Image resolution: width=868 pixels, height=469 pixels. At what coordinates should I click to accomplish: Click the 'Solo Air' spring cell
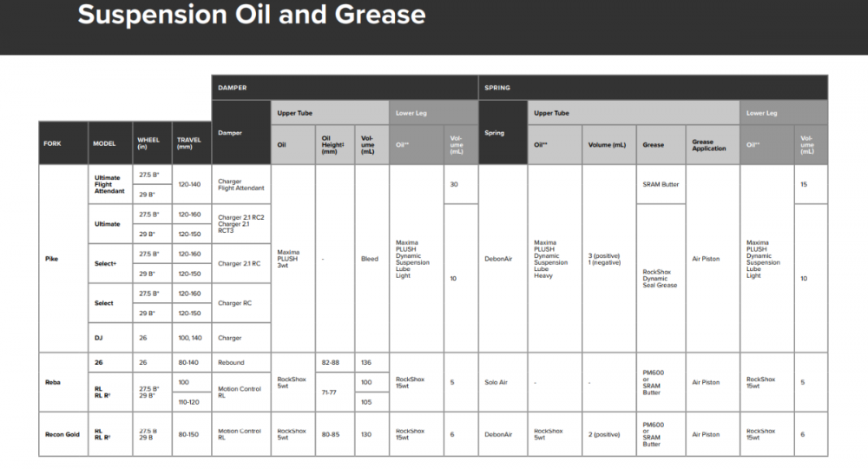point(503,382)
